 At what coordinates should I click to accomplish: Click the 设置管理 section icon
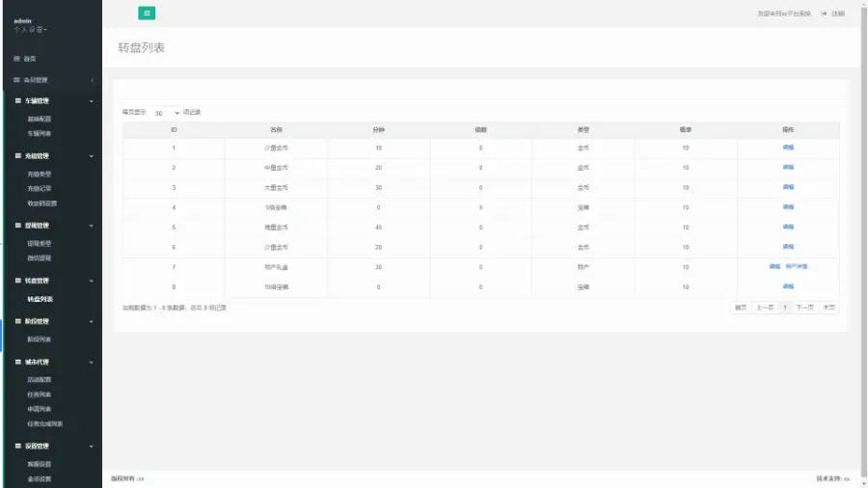pyautogui.click(x=17, y=446)
